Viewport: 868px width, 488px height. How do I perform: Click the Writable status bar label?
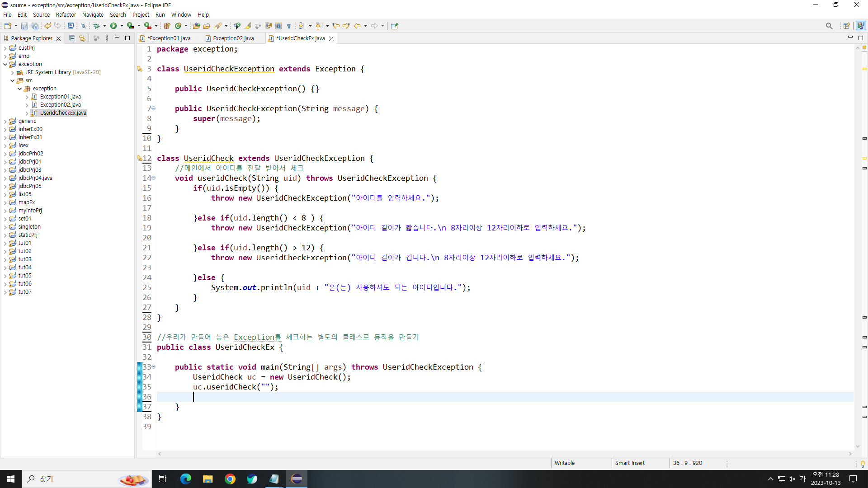[564, 463]
